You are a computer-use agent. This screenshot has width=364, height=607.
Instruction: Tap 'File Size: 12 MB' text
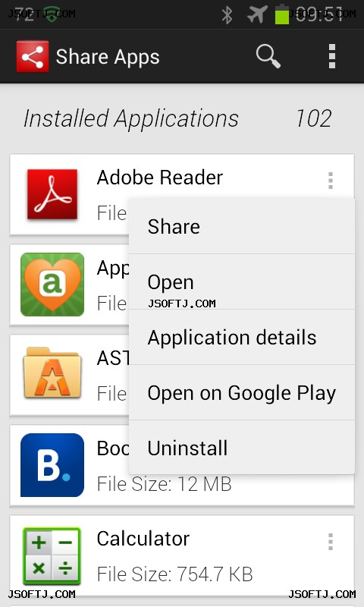click(x=165, y=484)
